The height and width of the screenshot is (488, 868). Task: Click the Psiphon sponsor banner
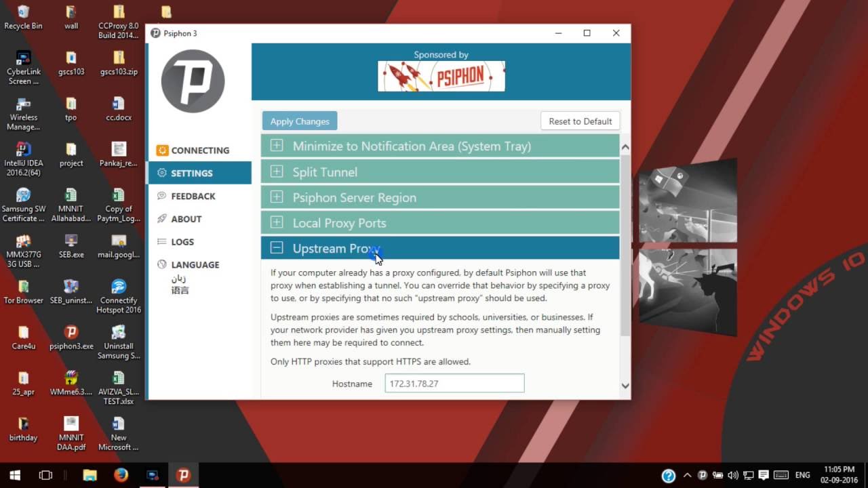coord(441,76)
